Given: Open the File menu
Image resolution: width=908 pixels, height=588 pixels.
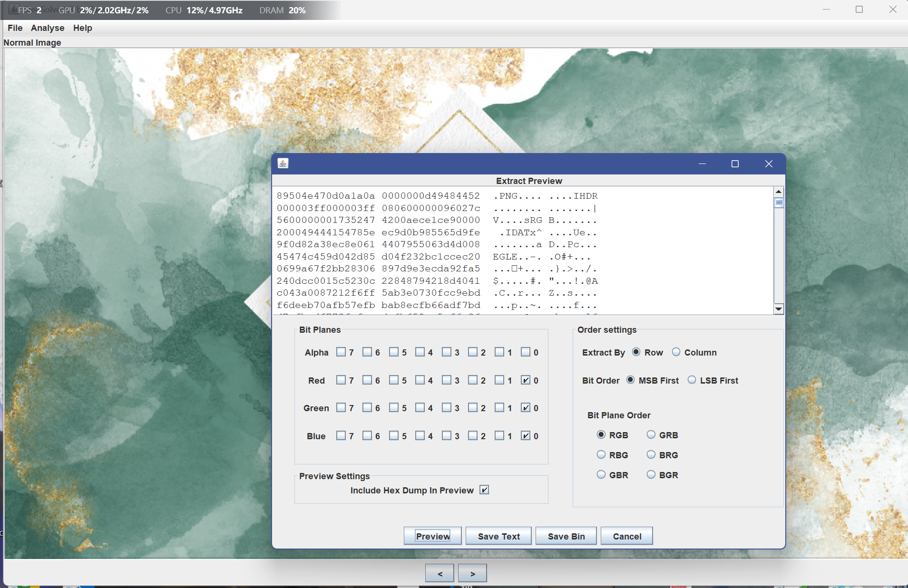Looking at the screenshot, I should pos(15,28).
